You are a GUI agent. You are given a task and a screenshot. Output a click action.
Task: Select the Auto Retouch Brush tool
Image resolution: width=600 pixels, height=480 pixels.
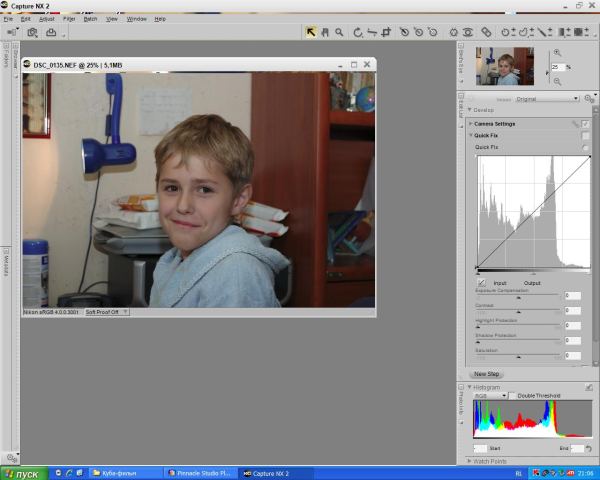tap(486, 33)
